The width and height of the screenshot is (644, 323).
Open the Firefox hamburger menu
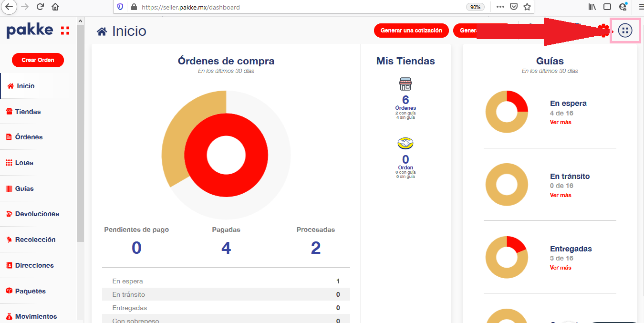[641, 7]
